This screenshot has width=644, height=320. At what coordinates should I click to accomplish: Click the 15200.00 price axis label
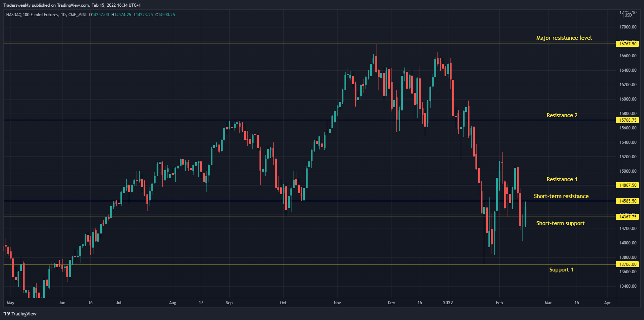click(x=628, y=157)
